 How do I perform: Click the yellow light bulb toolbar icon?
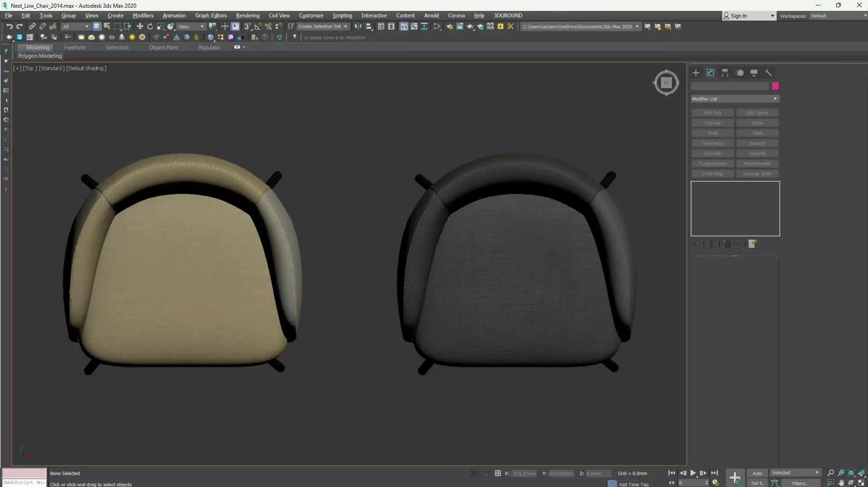pos(295,37)
